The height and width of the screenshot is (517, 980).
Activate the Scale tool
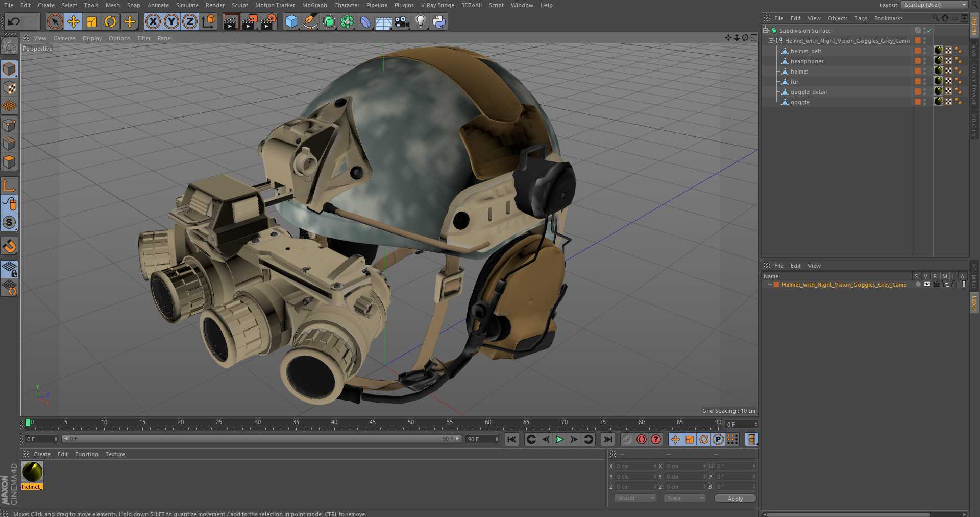pyautogui.click(x=92, y=21)
